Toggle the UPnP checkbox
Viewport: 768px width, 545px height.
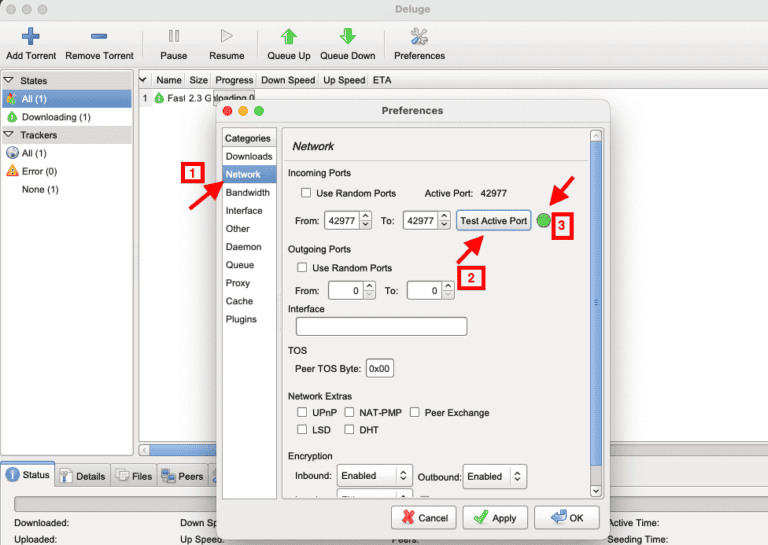point(302,412)
